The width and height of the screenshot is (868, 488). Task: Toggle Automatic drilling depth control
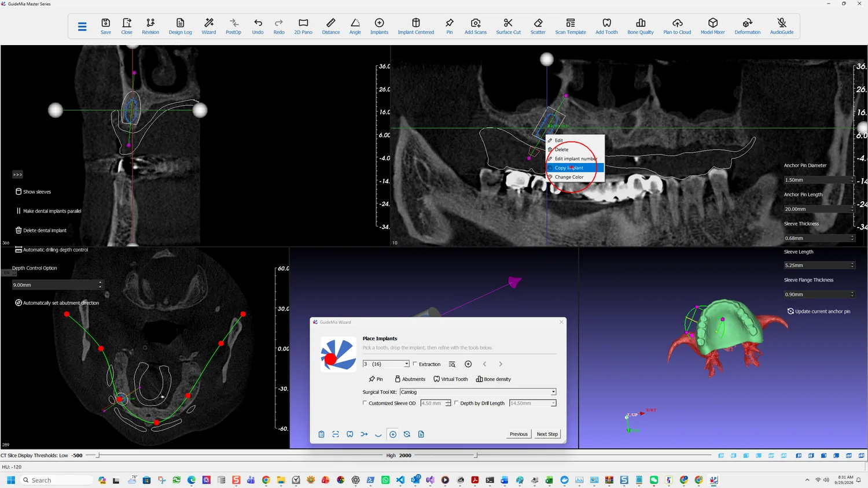point(52,250)
